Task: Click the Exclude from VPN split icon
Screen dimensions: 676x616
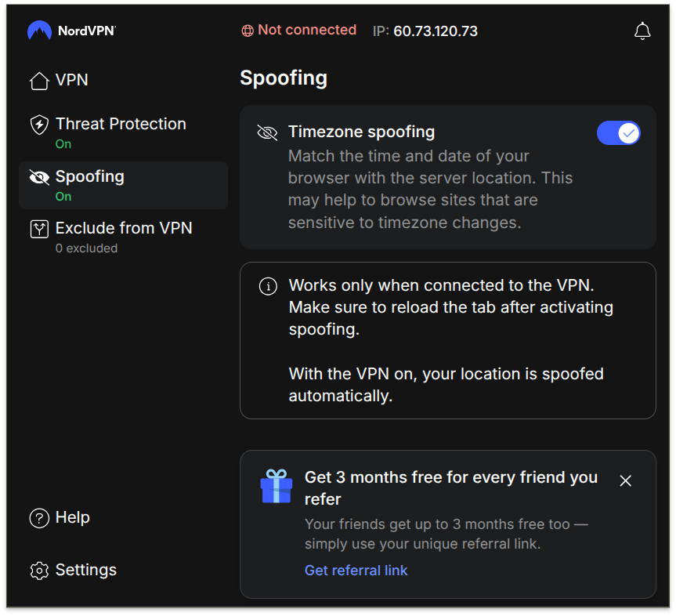Action: tap(39, 229)
